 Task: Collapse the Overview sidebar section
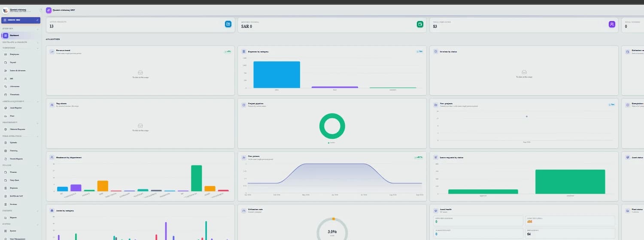[38, 29]
